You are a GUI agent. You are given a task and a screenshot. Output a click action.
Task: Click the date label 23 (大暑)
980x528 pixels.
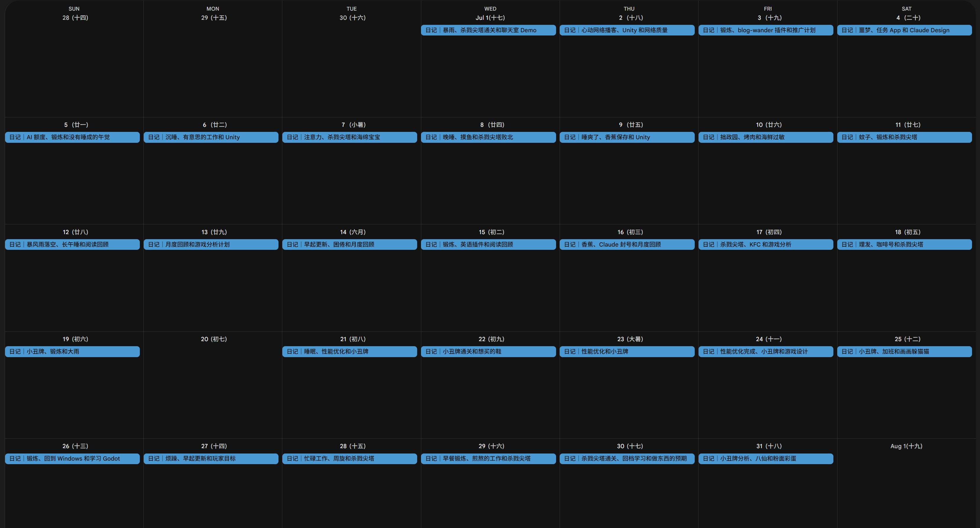coord(630,339)
